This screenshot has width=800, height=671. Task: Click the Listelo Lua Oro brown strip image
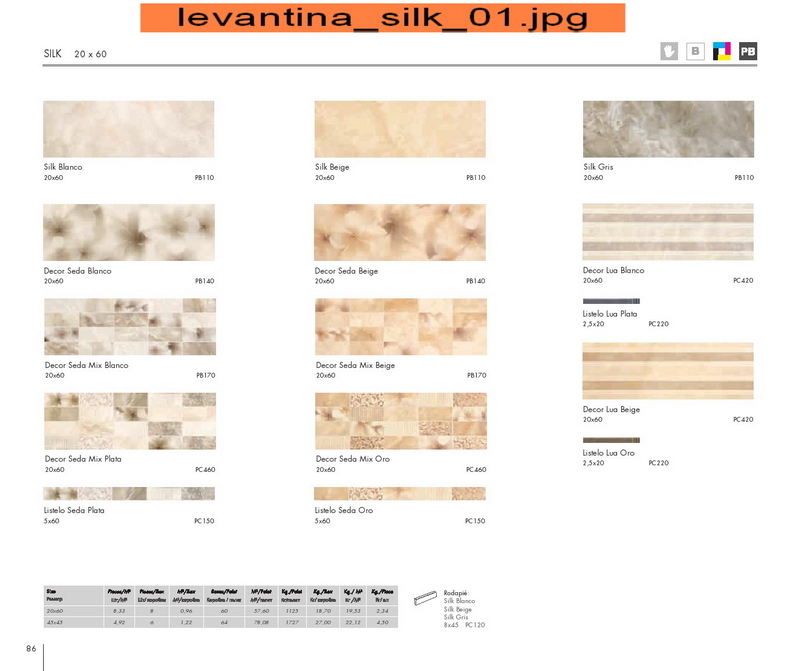pos(611,440)
